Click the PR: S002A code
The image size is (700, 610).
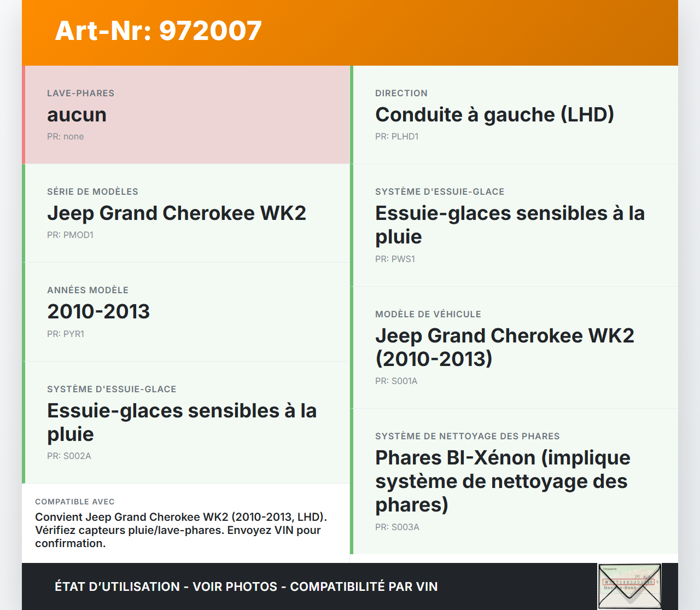click(69, 456)
